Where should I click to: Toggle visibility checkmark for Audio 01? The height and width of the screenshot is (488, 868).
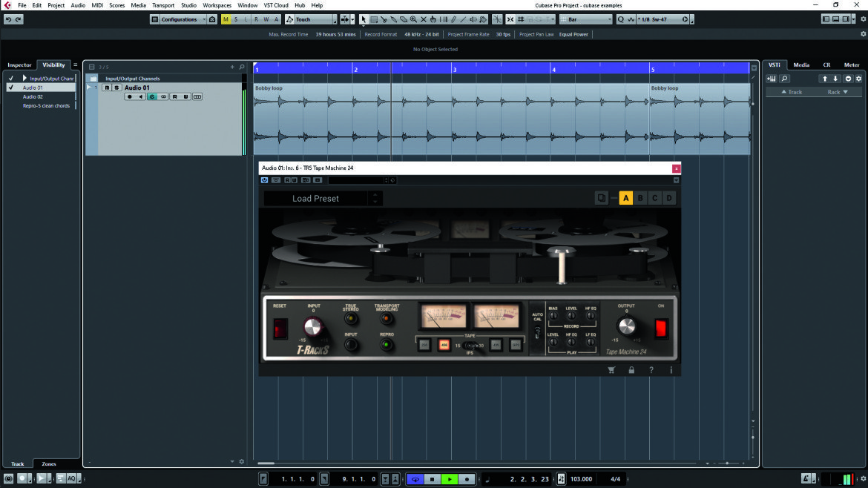coord(10,88)
